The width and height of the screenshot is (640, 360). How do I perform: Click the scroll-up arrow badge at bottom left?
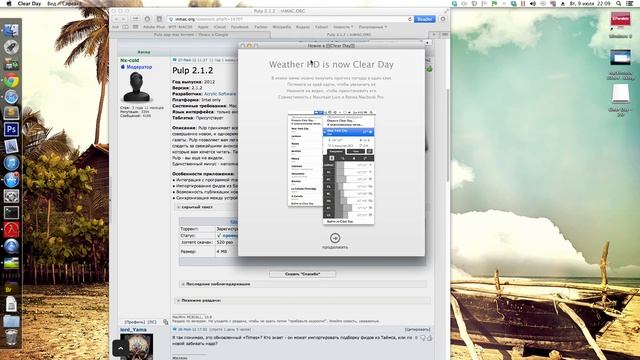coord(120,348)
